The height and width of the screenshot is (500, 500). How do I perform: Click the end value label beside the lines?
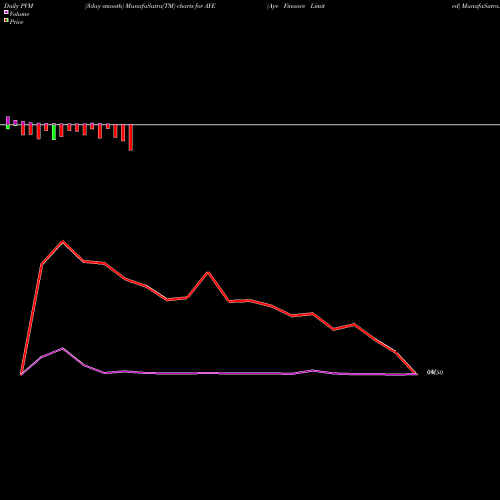tap(435, 373)
